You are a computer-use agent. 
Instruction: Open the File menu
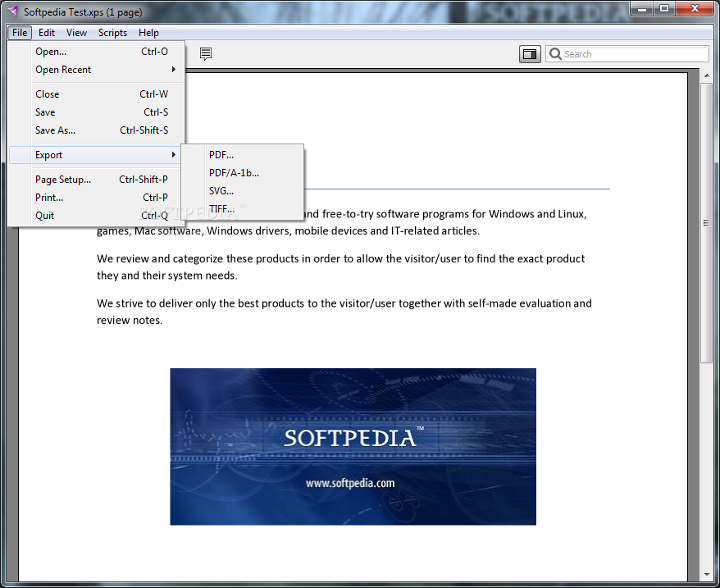(x=20, y=33)
